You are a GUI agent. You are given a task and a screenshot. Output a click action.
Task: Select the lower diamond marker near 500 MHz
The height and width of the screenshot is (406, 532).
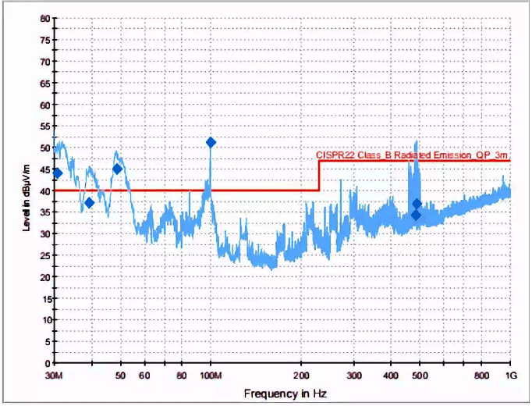pos(417,215)
